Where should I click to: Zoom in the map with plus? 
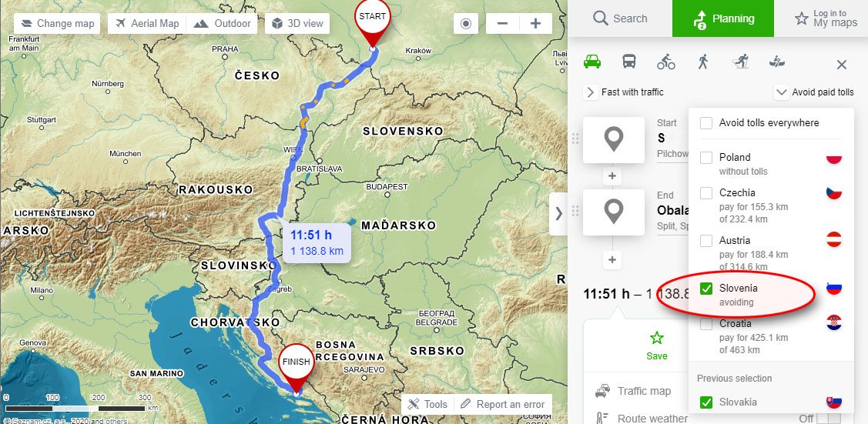pyautogui.click(x=536, y=23)
